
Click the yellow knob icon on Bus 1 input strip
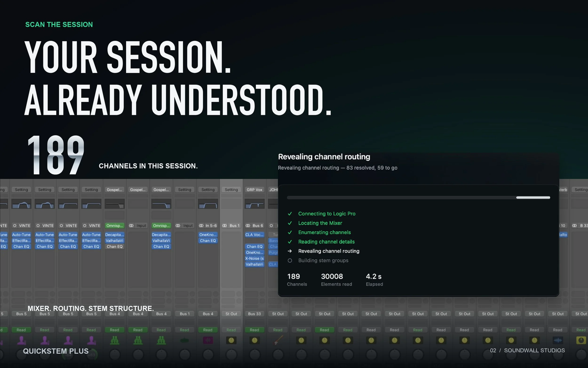tap(231, 340)
